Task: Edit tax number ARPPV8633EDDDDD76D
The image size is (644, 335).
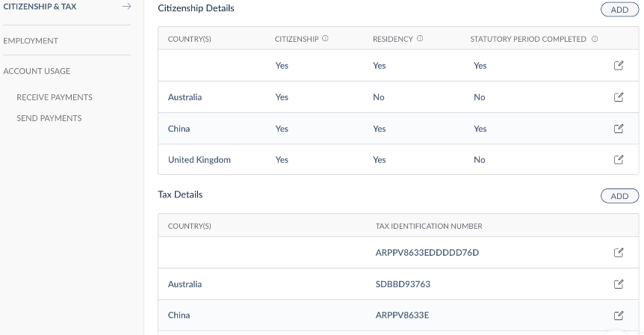Action: coord(619,253)
